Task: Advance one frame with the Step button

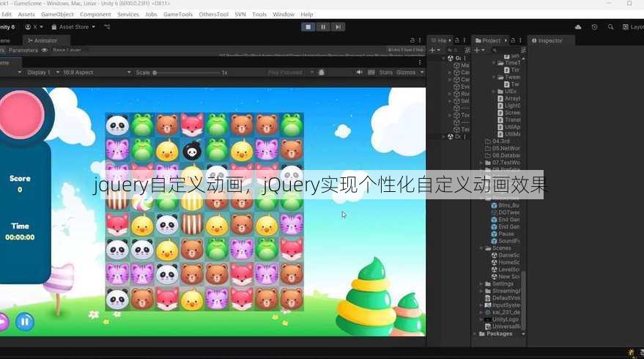Action: 338,27
